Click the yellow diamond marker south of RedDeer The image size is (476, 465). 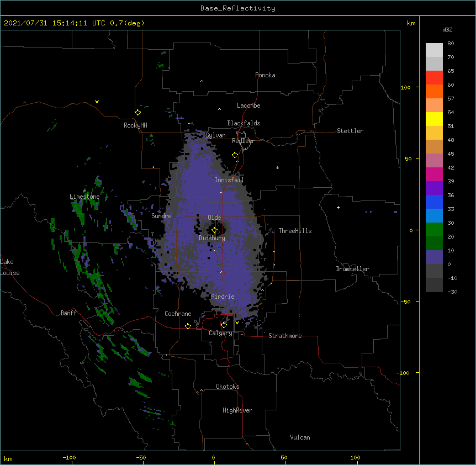(x=235, y=155)
